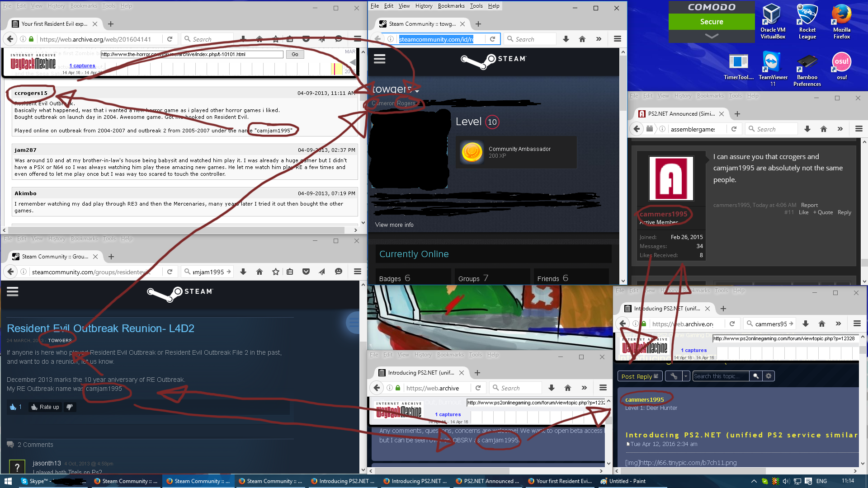Expand toolbar overflow in bottom-middle Wayback window
The image size is (868, 488).
[584, 388]
